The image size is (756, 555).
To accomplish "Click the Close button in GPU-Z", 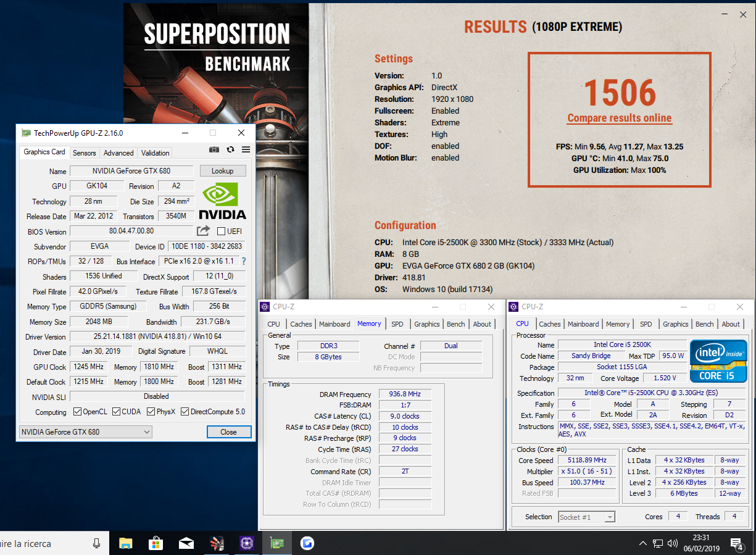I will coord(228,432).
